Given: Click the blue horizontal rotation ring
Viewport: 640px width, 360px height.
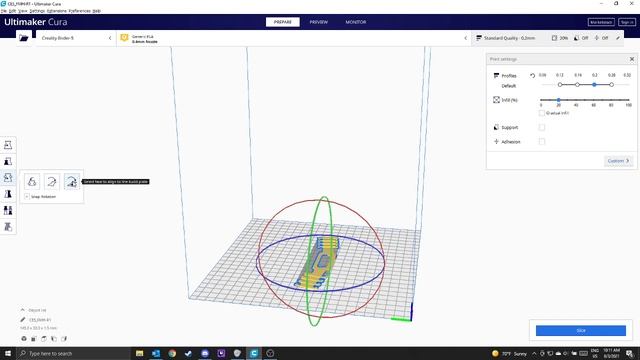Looking at the screenshot, I should coord(320,290).
